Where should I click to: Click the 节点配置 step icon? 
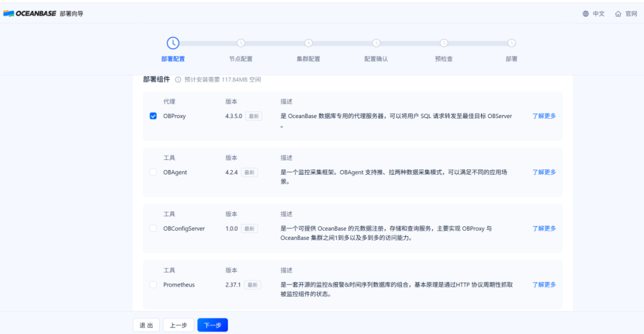click(x=241, y=43)
